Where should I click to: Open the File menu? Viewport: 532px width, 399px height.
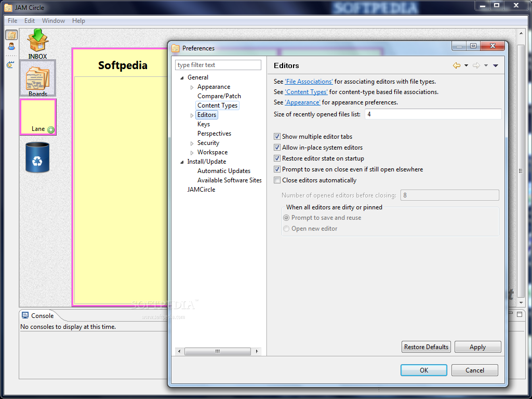[x=12, y=21]
